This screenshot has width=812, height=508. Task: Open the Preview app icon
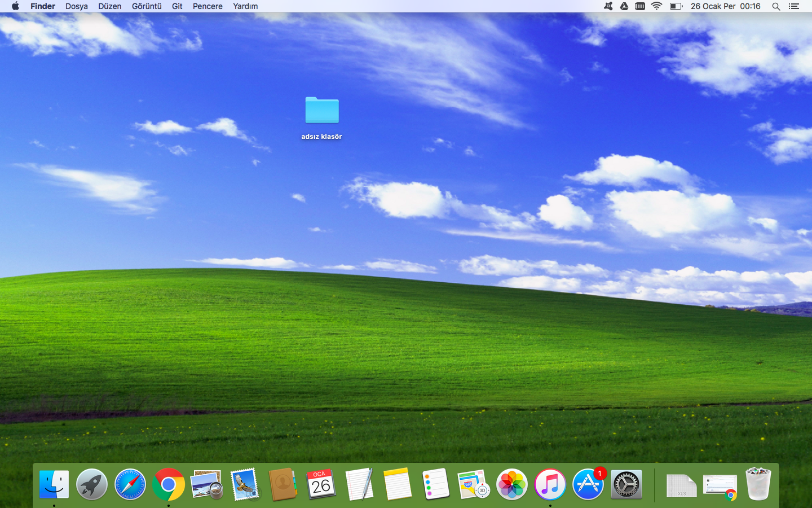pos(206,485)
